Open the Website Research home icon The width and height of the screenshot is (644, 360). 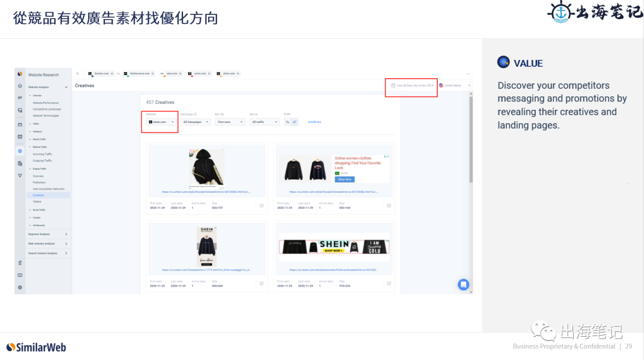coord(20,84)
